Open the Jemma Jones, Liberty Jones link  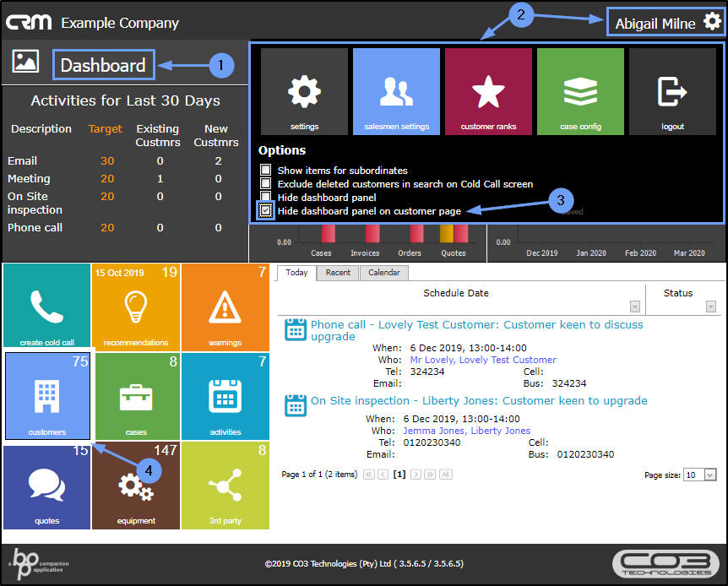(x=466, y=431)
